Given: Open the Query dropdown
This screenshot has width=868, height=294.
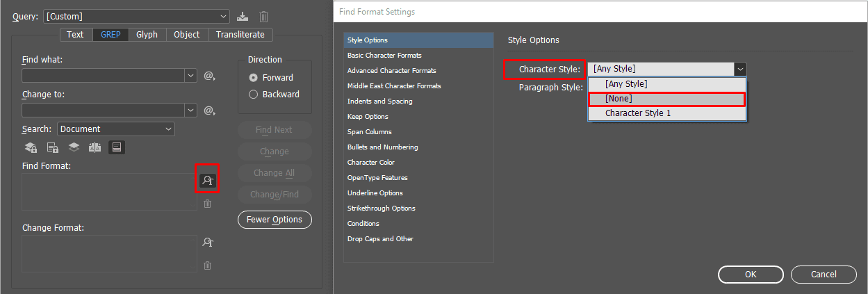Looking at the screenshot, I should tap(136, 16).
